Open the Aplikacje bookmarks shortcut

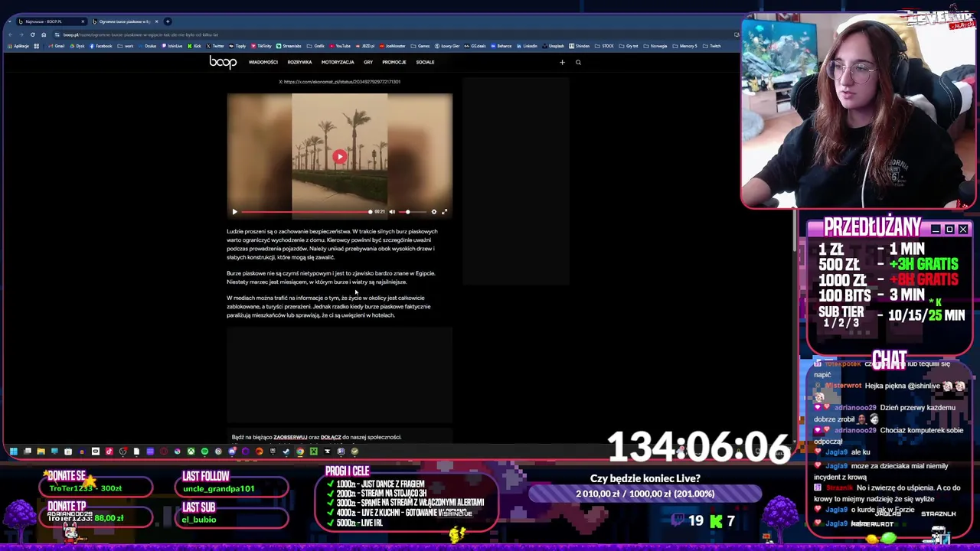tap(18, 46)
